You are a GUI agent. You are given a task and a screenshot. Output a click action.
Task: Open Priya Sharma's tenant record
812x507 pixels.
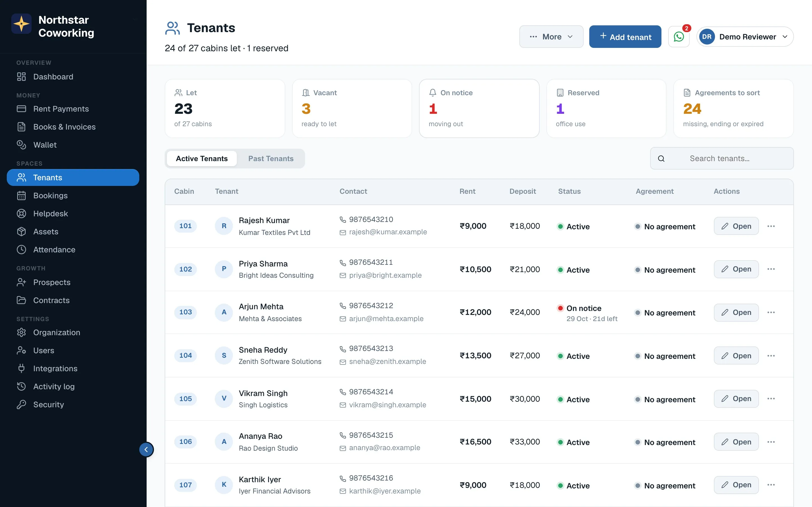[x=736, y=269]
